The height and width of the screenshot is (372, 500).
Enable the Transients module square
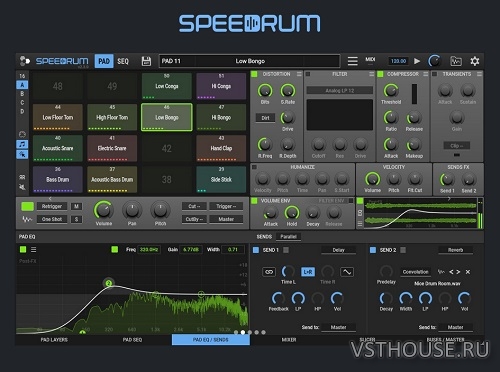coord(434,74)
